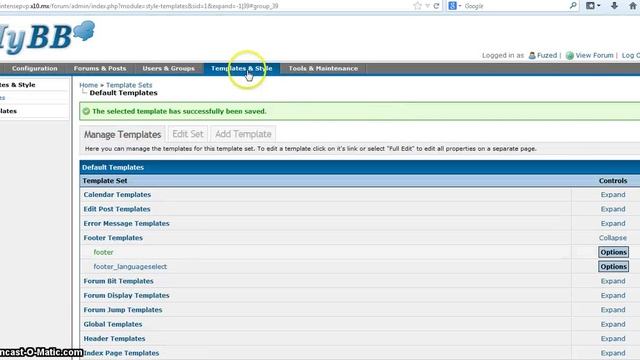Open the Configuration menu tab
The width and height of the screenshot is (640, 360).
34,69
